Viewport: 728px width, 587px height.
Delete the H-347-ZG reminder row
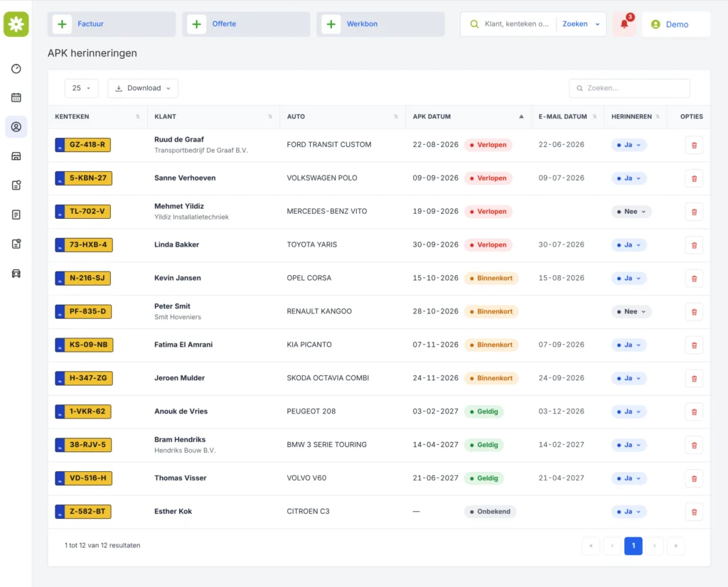coord(694,379)
